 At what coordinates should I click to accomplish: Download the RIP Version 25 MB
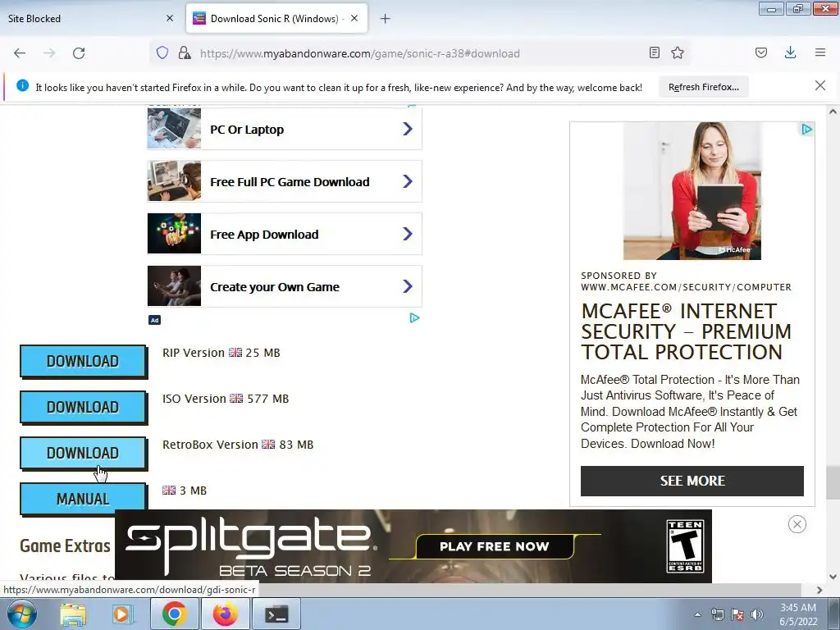(83, 361)
